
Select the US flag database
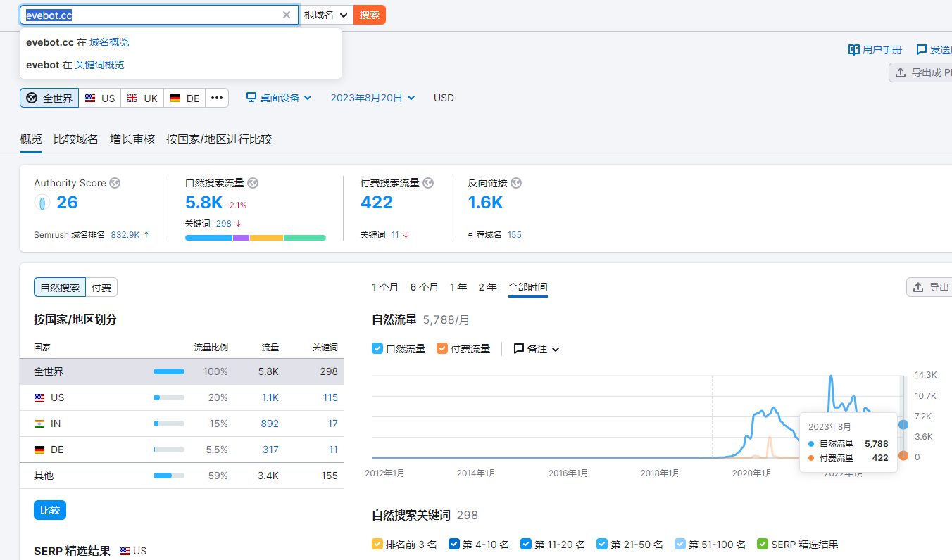pos(100,98)
